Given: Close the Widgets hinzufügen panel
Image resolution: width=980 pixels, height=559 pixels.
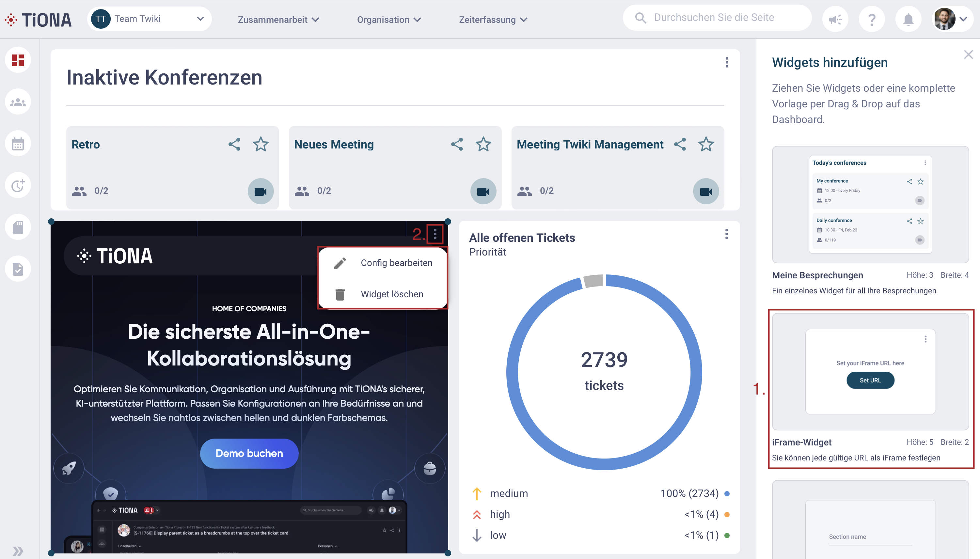Looking at the screenshot, I should (968, 55).
